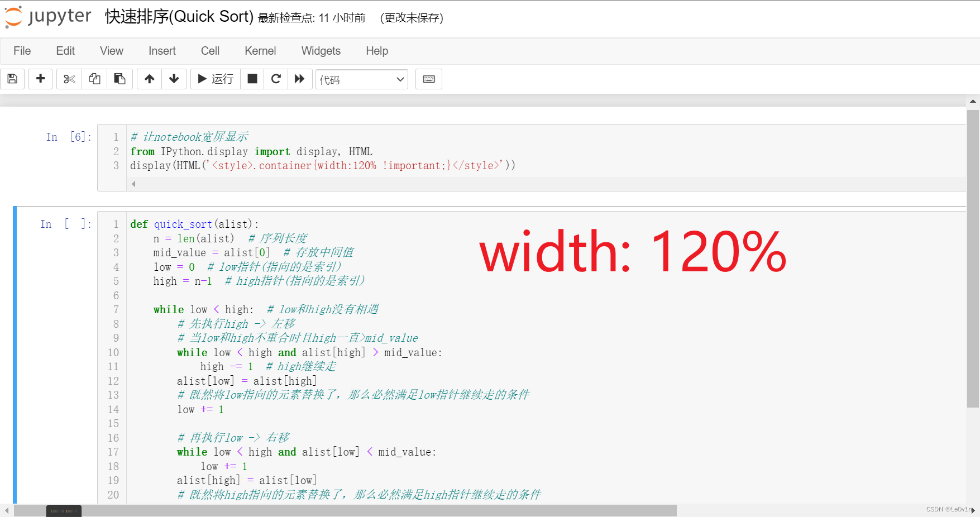The width and height of the screenshot is (980, 517).
Task: Click the 最新检查点 checkpoint status text
Action: coord(312,18)
